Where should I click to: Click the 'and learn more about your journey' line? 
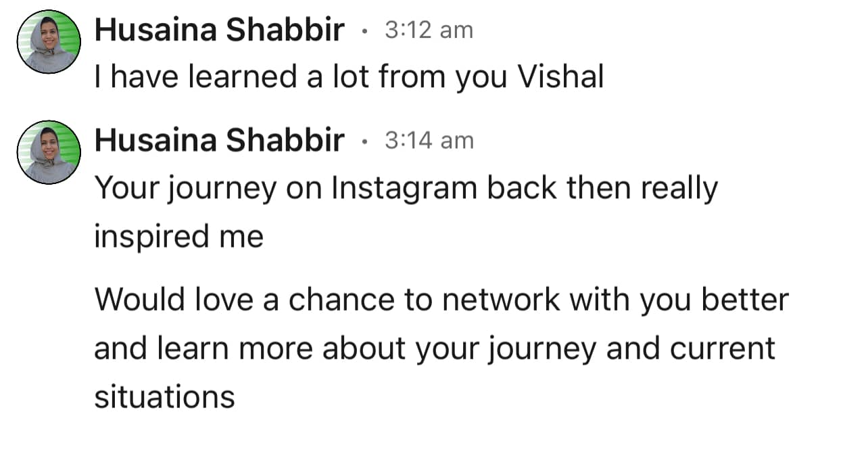pyautogui.click(x=434, y=348)
